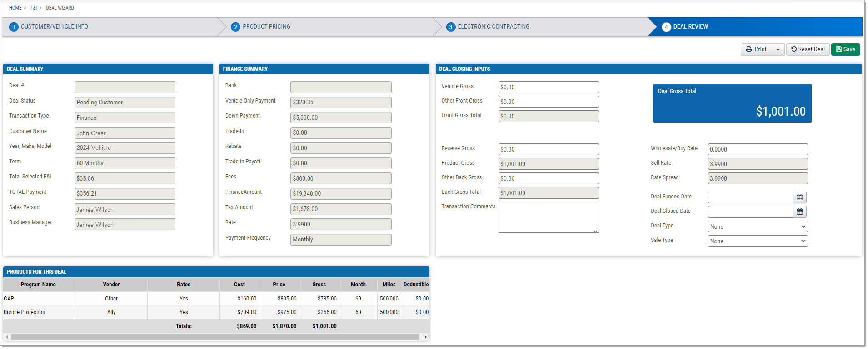This screenshot has height=349, width=868.
Task: Click the Vendor column header
Action: pos(111,285)
